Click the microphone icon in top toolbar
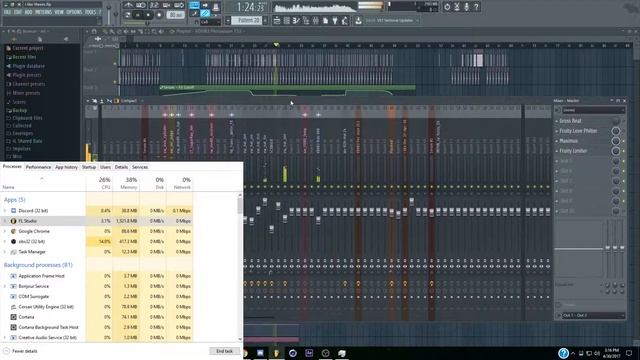 [x=467, y=7]
